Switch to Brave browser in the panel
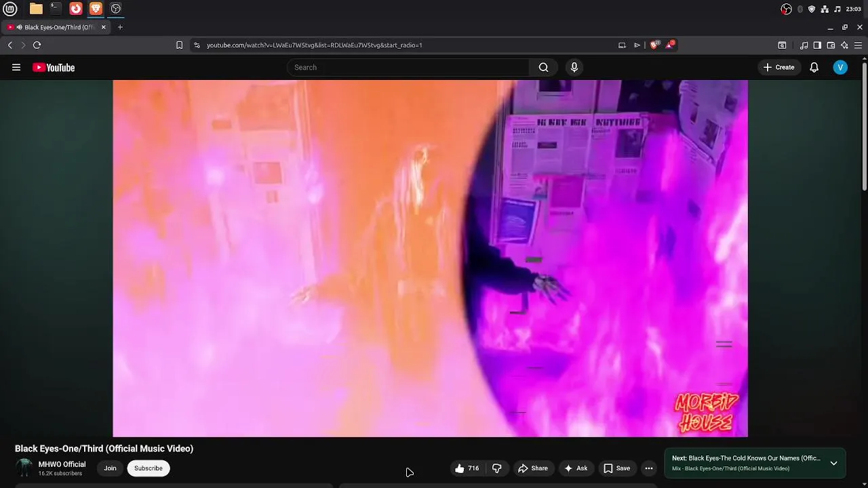The image size is (868, 488). (x=96, y=9)
